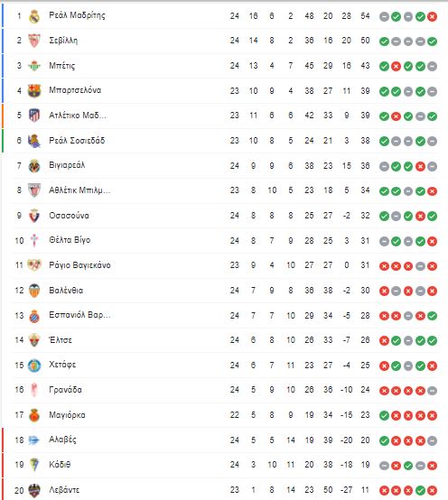Open the Μπαρτσελόνα team page

(75, 90)
